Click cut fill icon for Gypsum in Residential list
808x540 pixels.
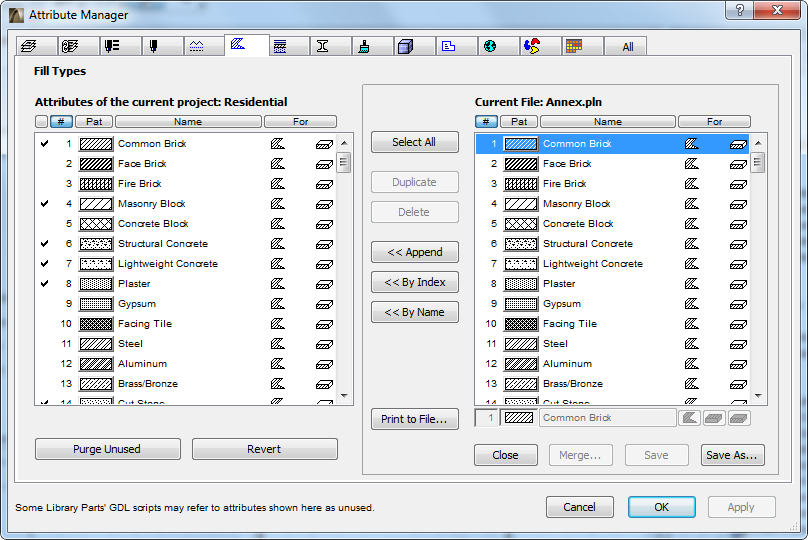[278, 303]
